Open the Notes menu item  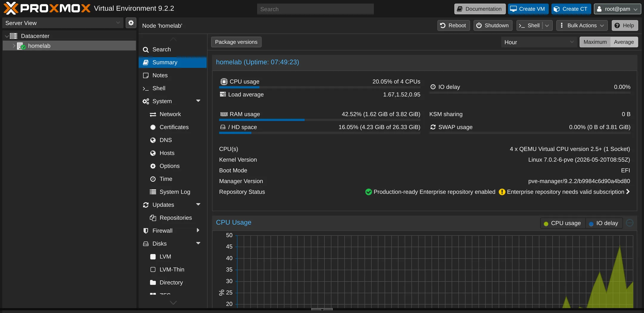click(172, 75)
